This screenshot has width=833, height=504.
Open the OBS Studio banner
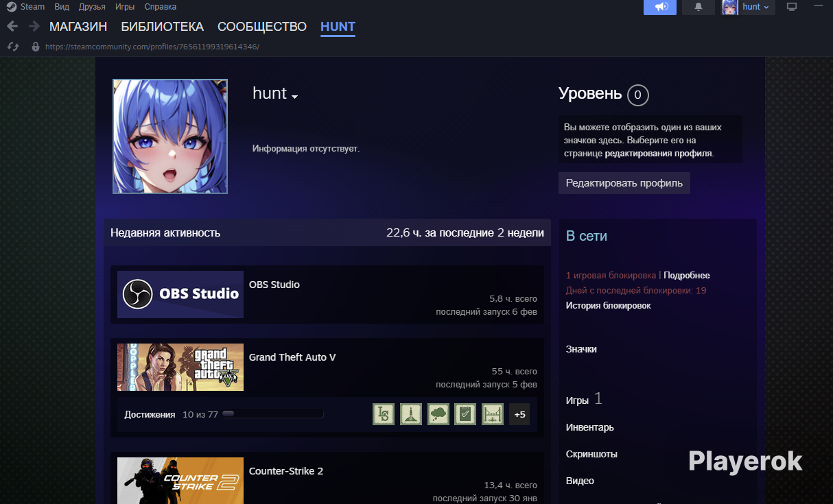(x=180, y=294)
